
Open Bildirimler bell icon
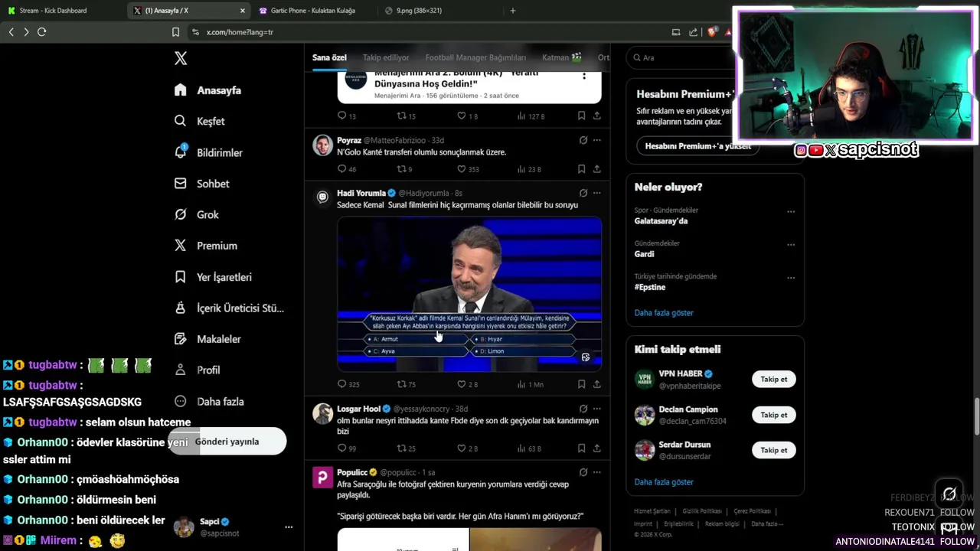181,152
